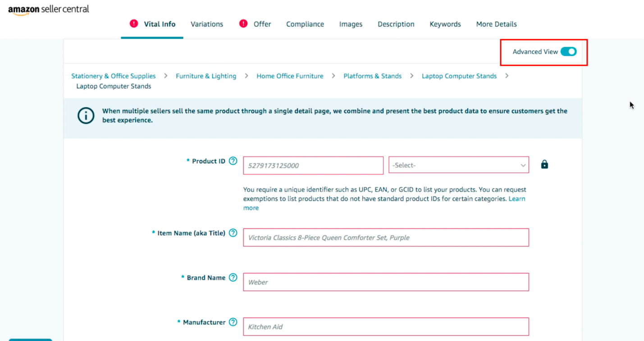644x341 pixels.
Task: Click the Amazon Seller Central logo
Action: pyautogui.click(x=49, y=10)
